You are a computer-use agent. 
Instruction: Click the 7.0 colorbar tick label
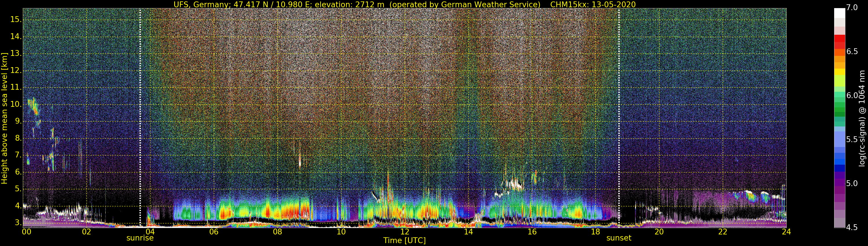(x=852, y=8)
